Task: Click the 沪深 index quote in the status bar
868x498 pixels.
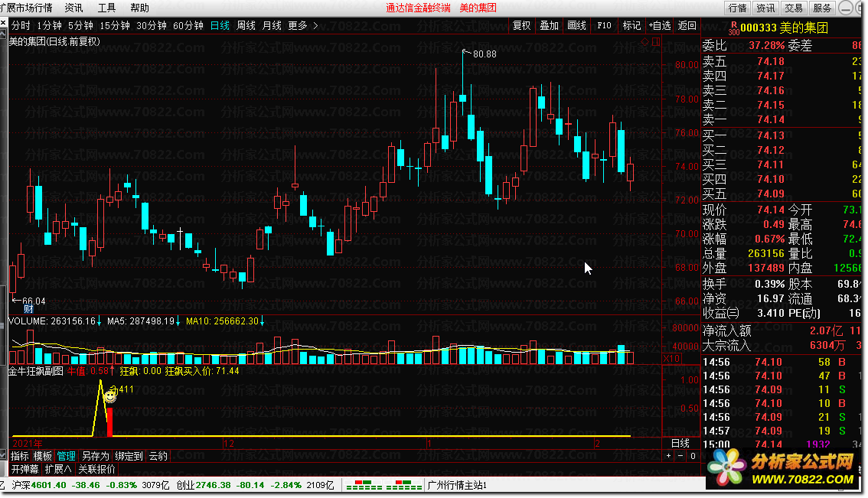Action: tap(90, 485)
